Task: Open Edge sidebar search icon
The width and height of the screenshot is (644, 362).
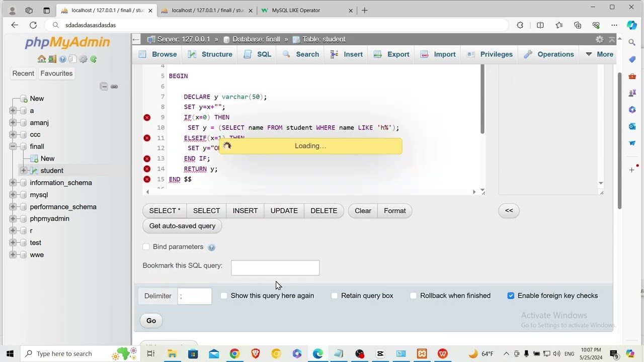Action: pos(632,43)
